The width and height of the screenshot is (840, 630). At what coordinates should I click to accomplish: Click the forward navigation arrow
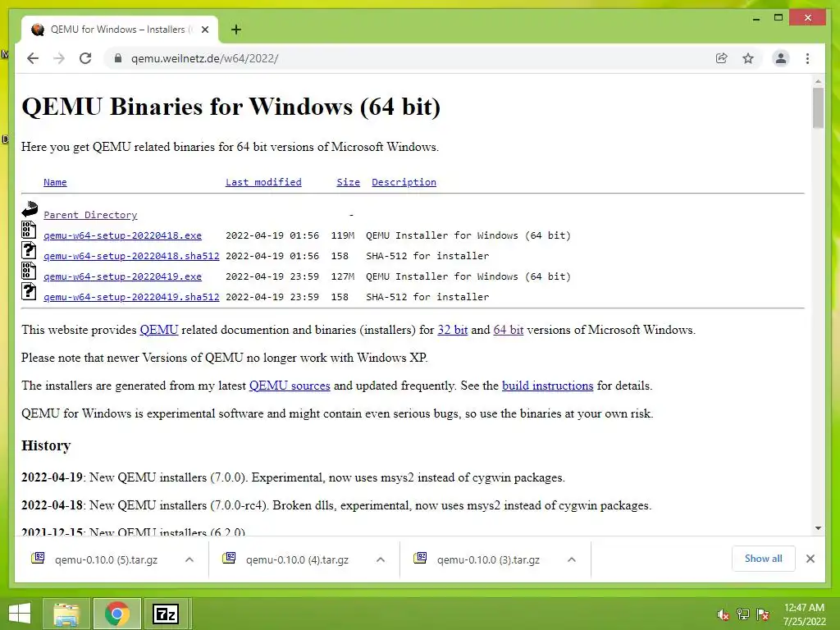coord(59,58)
